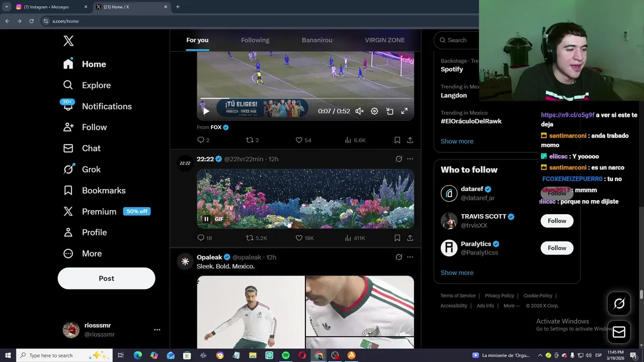This screenshot has height=362, width=644.
Task: Open Terms of Service link
Action: [458, 296]
